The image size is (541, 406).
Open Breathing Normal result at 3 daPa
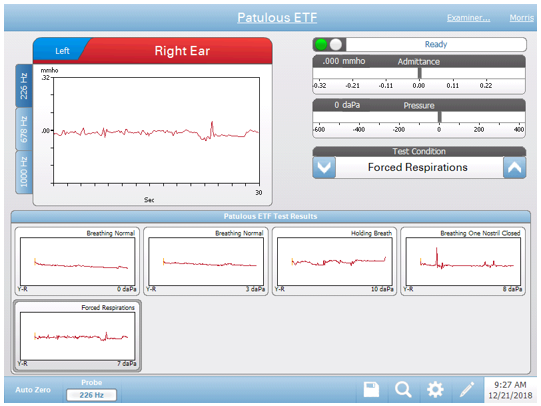pos(206,261)
